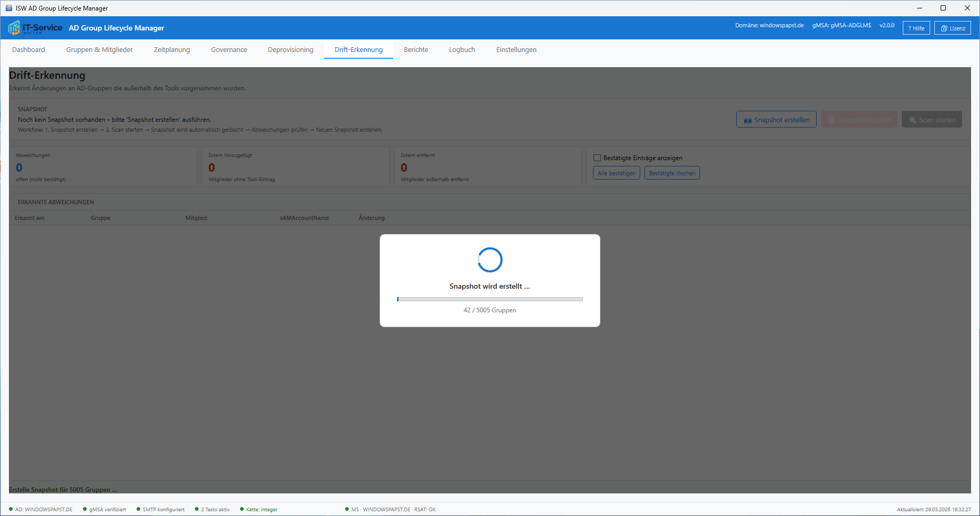Click the camera icon on Snapshot erstellen
This screenshot has height=516, width=980.
(747, 120)
